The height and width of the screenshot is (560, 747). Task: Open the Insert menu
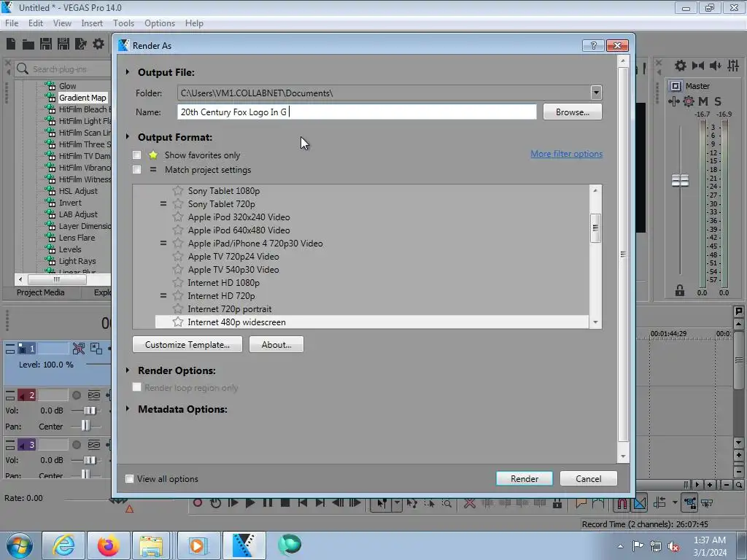click(x=92, y=23)
